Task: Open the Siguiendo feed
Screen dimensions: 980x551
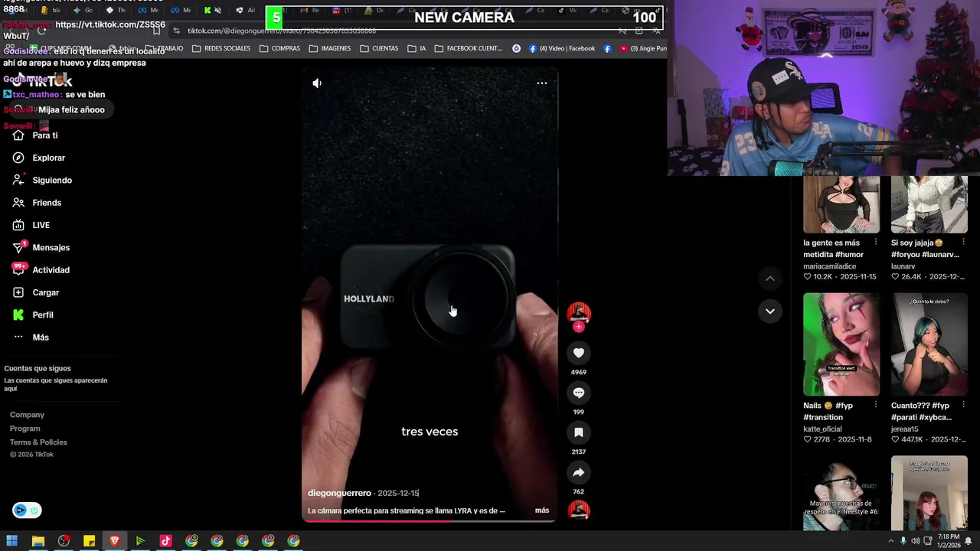Action: click(x=43, y=180)
